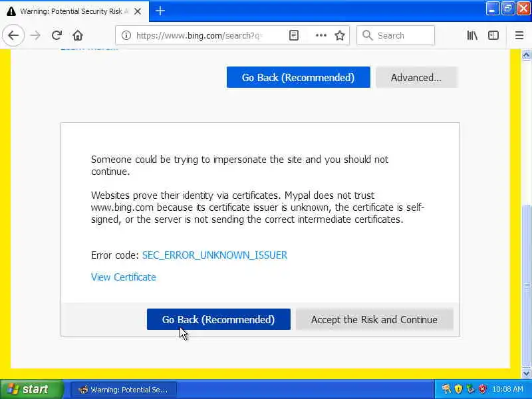The height and width of the screenshot is (399, 532).
Task: Click scrollbar up arrow
Action: [526, 55]
